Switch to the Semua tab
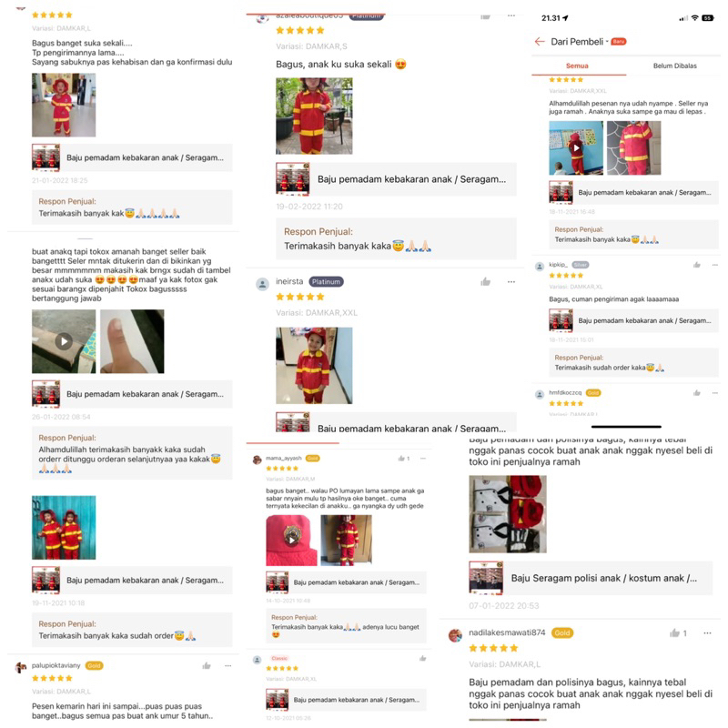This screenshot has height=728, width=728. (x=577, y=66)
